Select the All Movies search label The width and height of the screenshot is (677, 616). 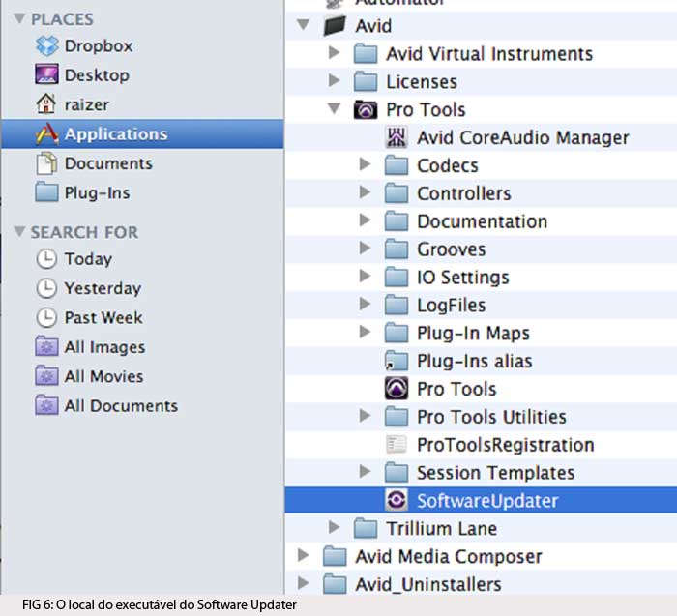pyautogui.click(x=103, y=376)
